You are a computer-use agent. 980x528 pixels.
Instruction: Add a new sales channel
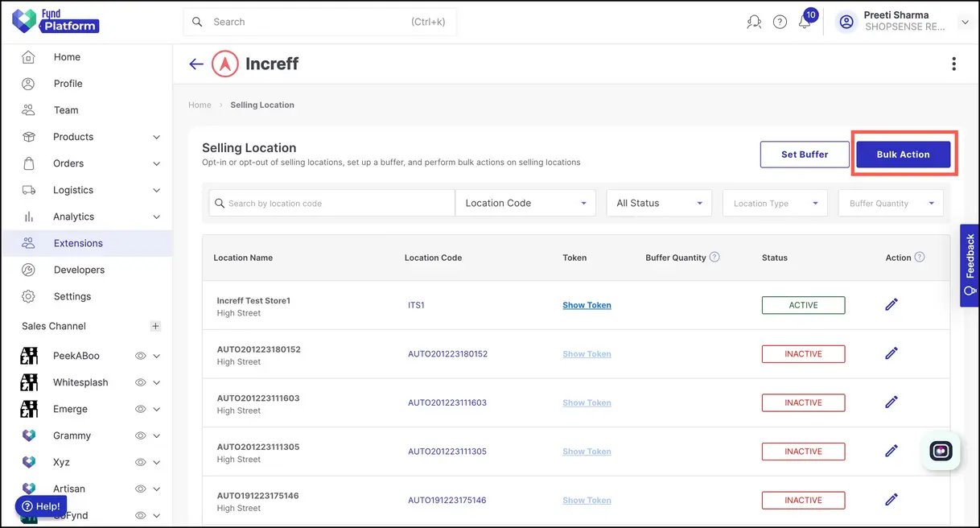[x=156, y=326]
